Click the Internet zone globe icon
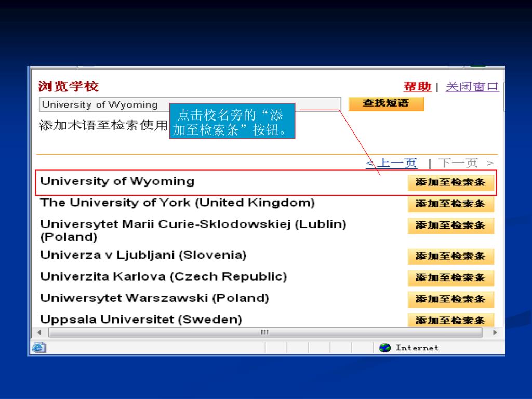 [385, 348]
